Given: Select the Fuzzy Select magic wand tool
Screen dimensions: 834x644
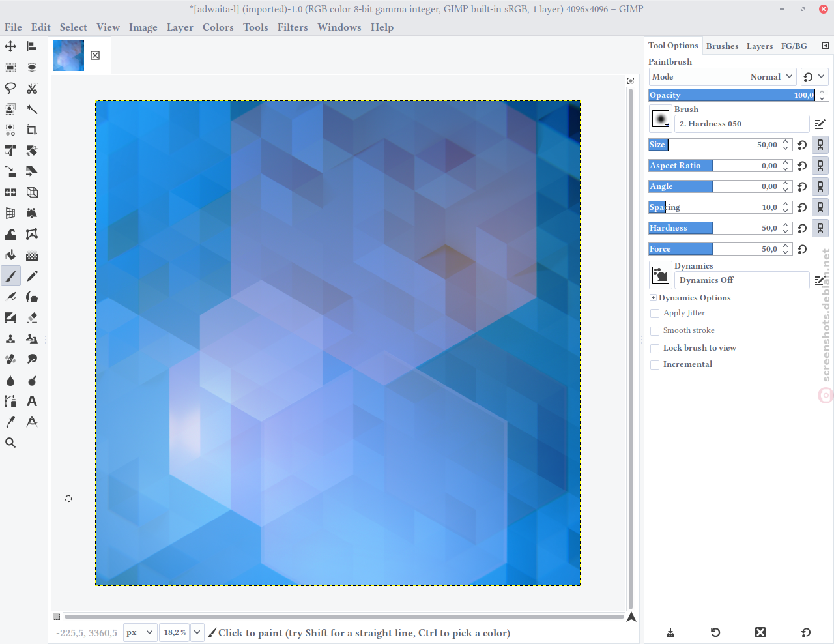Looking at the screenshot, I should 31,109.
